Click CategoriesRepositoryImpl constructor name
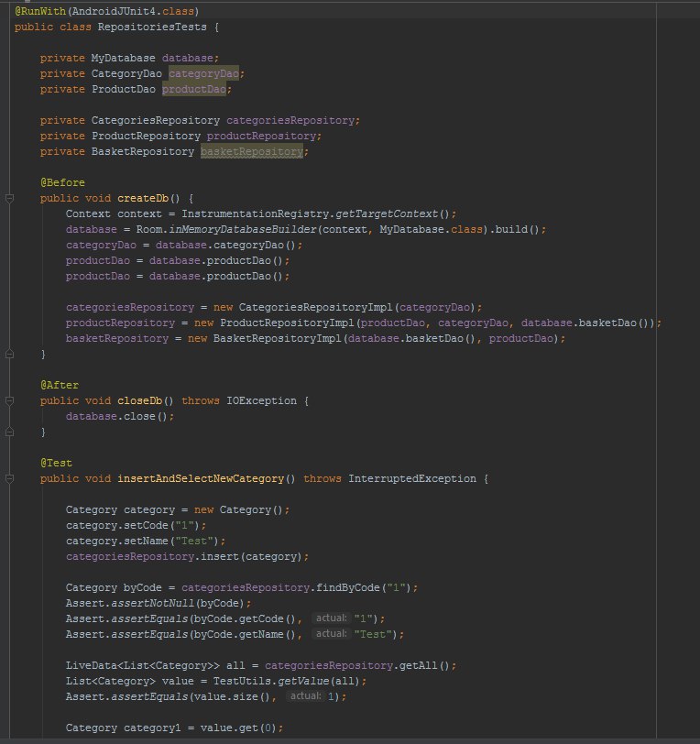The height and width of the screenshot is (744, 700). (x=315, y=308)
